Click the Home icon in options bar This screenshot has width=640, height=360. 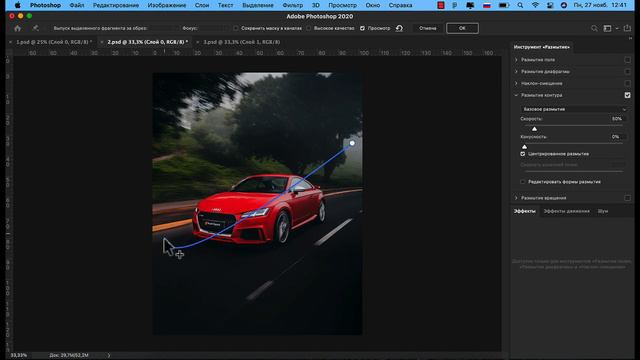pyautogui.click(x=17, y=28)
